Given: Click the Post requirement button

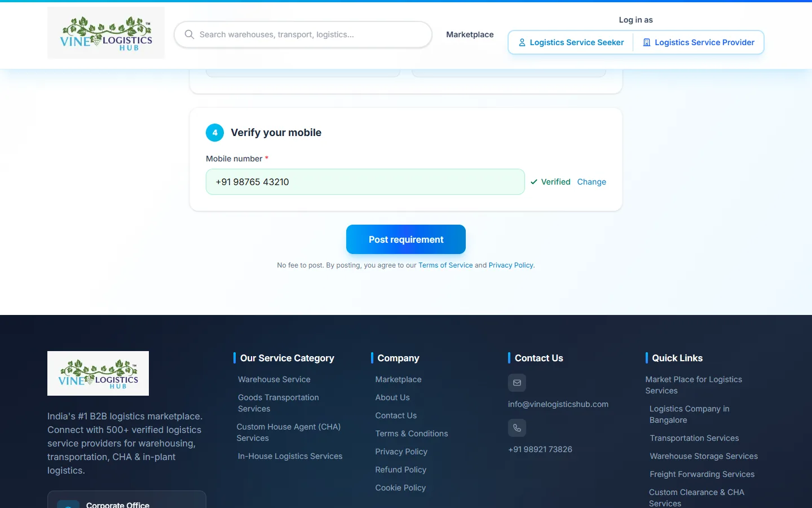Looking at the screenshot, I should coord(406,239).
